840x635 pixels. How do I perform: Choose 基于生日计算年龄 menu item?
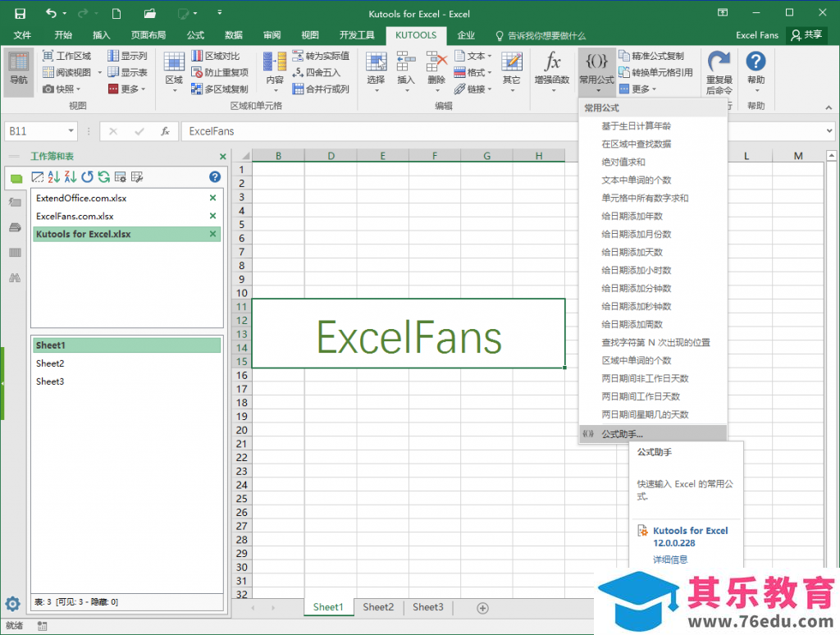636,126
